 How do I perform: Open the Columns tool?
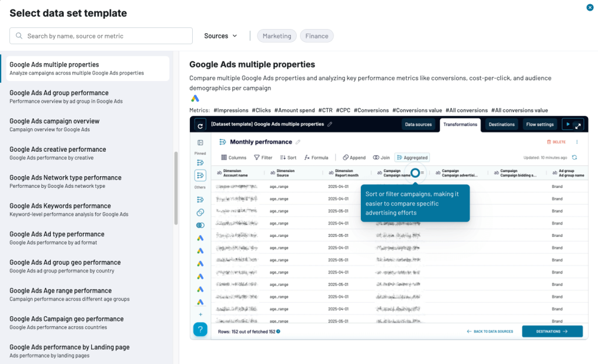(234, 157)
